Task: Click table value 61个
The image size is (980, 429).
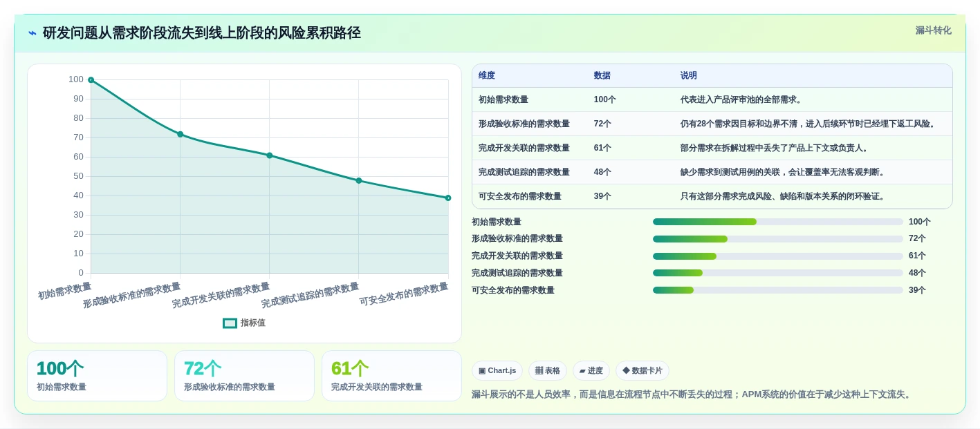Action: tap(602, 148)
